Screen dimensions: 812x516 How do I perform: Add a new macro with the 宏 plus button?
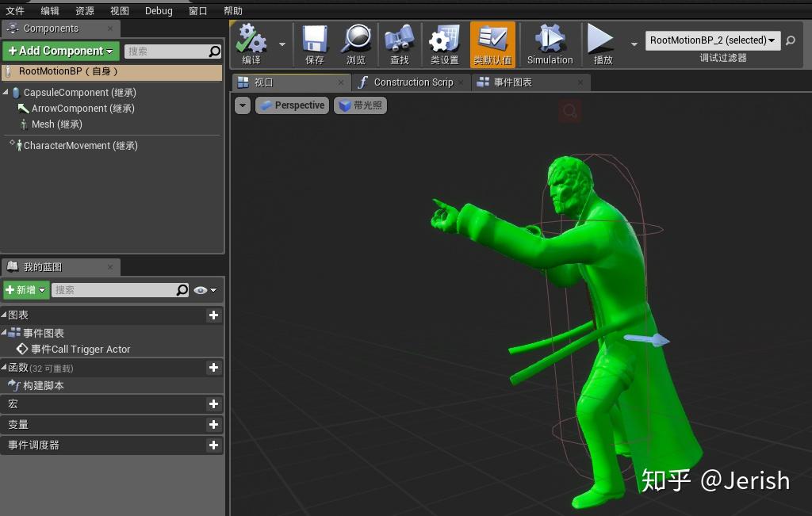click(213, 404)
